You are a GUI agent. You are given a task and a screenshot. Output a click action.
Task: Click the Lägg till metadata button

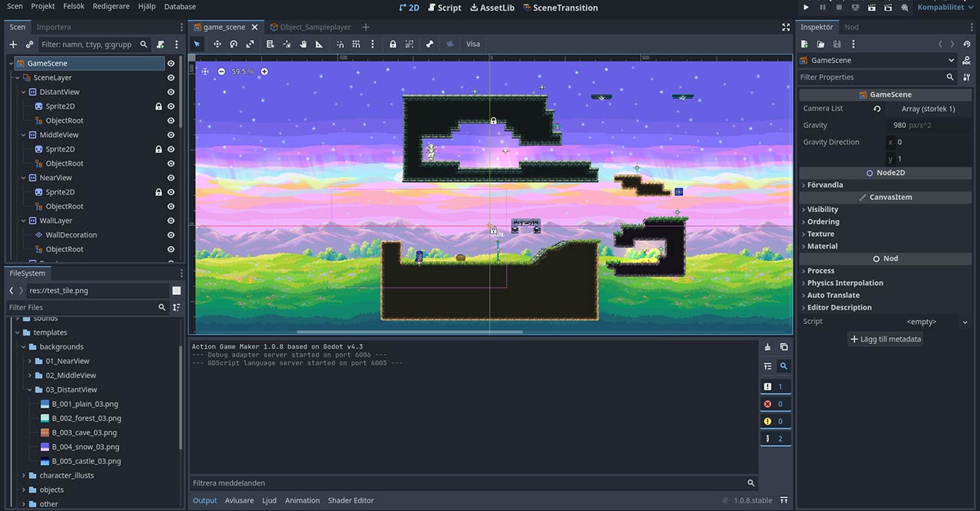[886, 339]
